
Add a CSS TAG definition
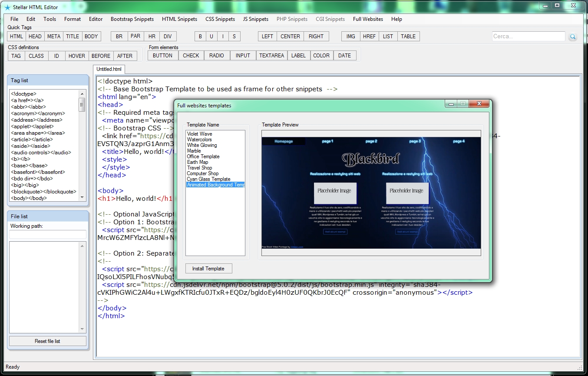click(16, 56)
